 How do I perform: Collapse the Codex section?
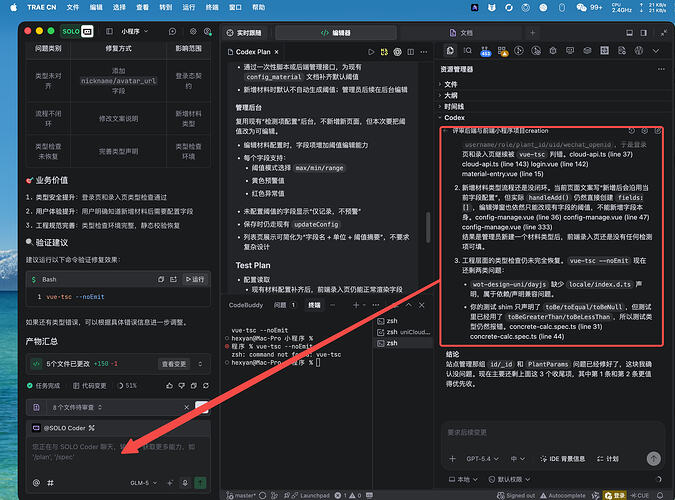click(454, 118)
